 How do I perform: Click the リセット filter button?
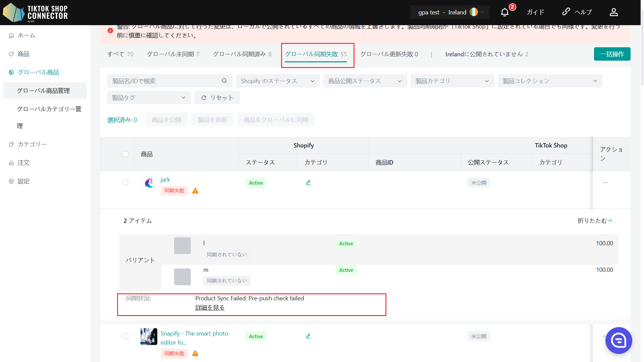[x=217, y=98]
